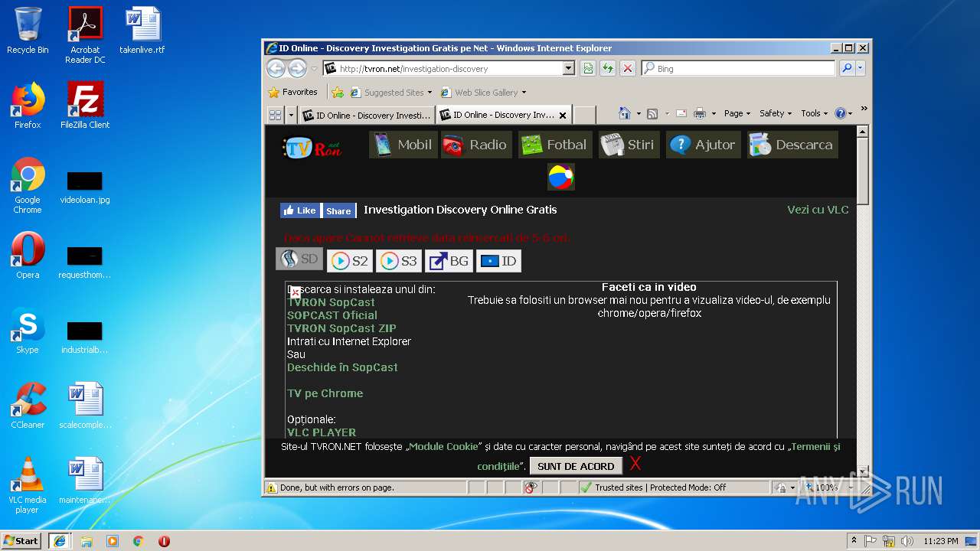Click the IE Home icon

click(625, 113)
